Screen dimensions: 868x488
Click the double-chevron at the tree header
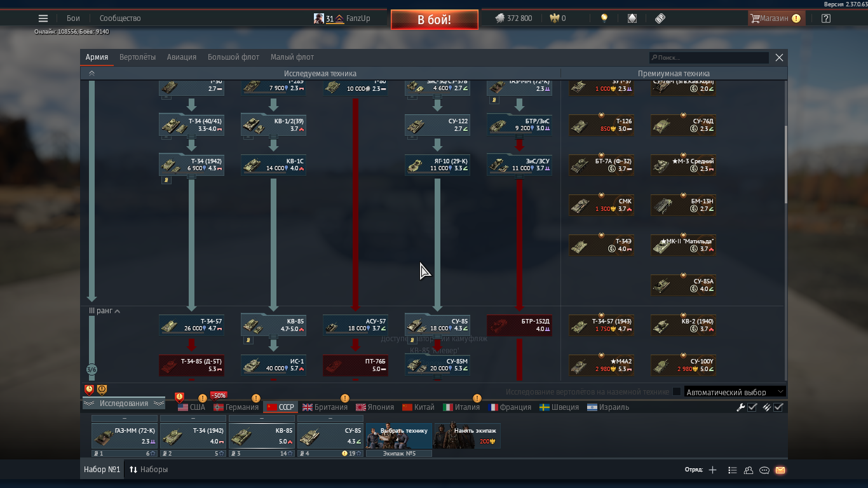click(92, 74)
